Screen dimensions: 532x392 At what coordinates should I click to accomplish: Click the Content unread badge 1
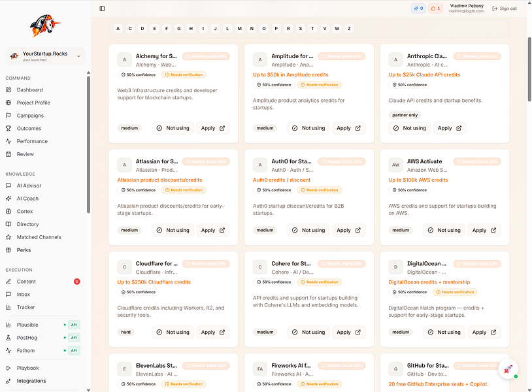point(77,282)
